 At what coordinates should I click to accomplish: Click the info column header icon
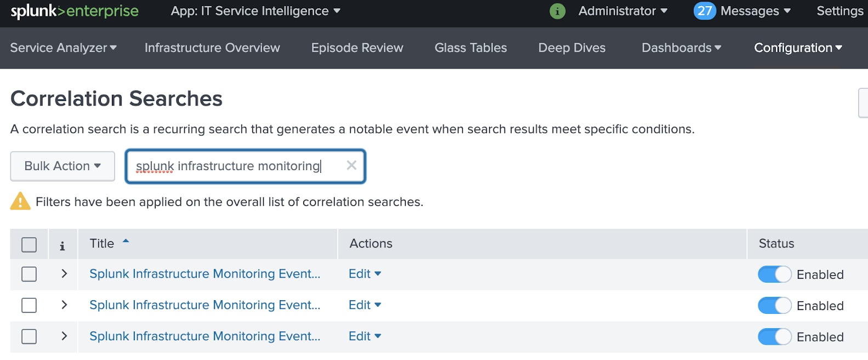click(x=63, y=246)
